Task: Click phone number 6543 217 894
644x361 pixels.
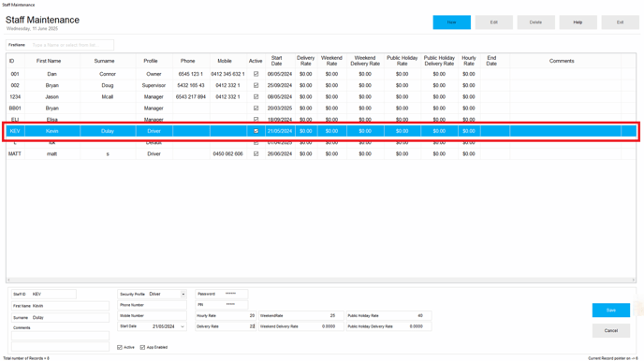Action: coord(191,97)
